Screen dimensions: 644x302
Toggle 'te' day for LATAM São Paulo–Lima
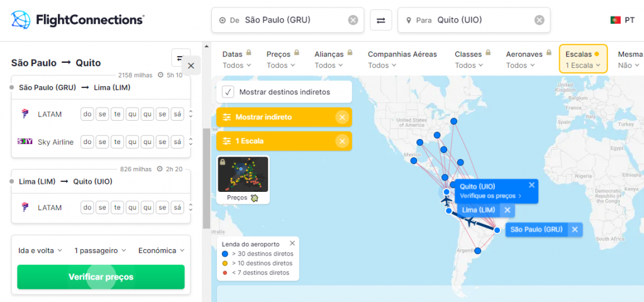(x=118, y=115)
